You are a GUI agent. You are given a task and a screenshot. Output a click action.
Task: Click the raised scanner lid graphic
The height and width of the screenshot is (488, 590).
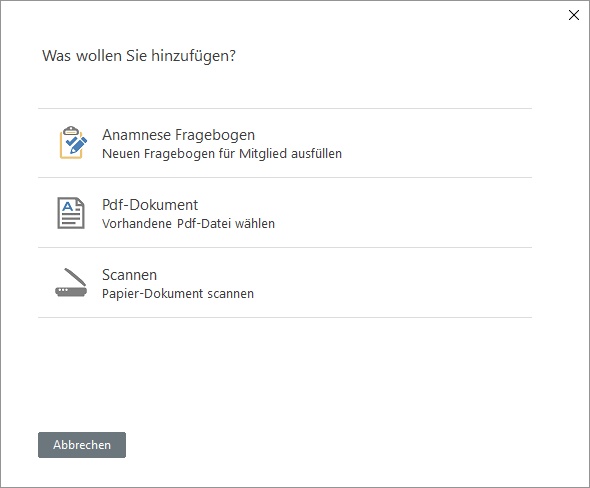(75, 277)
